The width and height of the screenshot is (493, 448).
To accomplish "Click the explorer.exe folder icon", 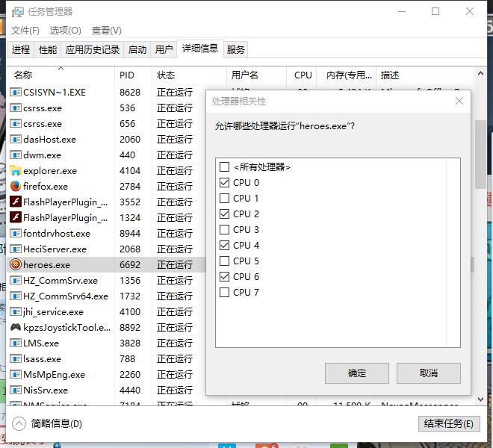I will pyautogui.click(x=16, y=170).
